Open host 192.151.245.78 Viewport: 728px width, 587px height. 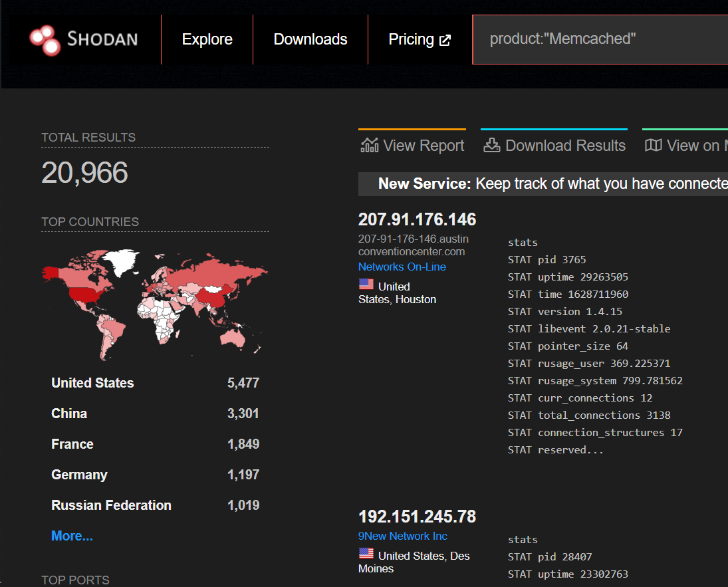(417, 517)
